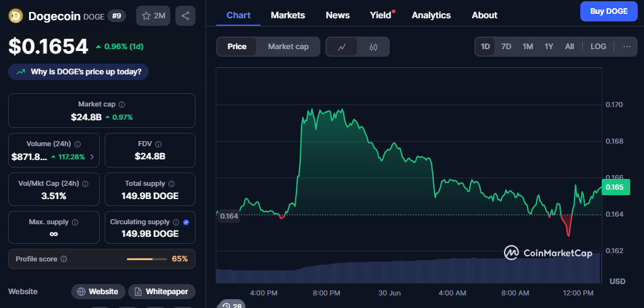The width and height of the screenshot is (644, 308).
Task: Click the 30 Jun date axis label
Action: [389, 293]
